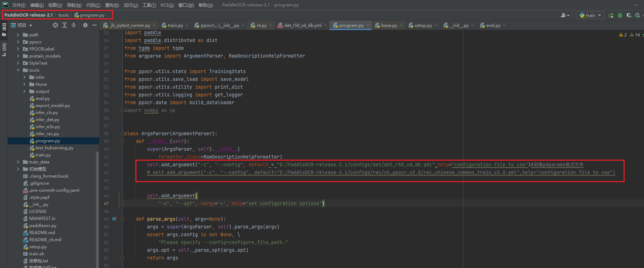Select train.sh in the project tree

pos(36,254)
